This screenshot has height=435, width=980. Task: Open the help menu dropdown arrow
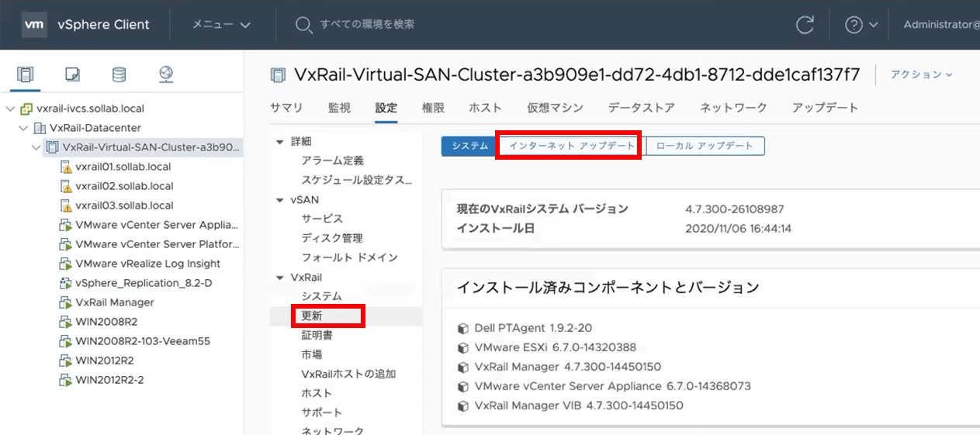click(x=874, y=25)
